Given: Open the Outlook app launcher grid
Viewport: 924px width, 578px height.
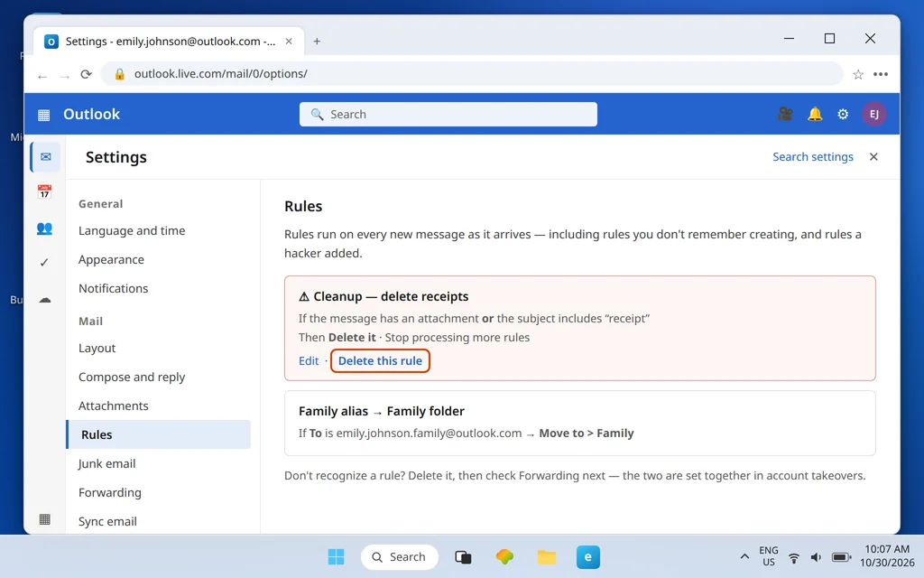Looking at the screenshot, I should click(x=43, y=115).
